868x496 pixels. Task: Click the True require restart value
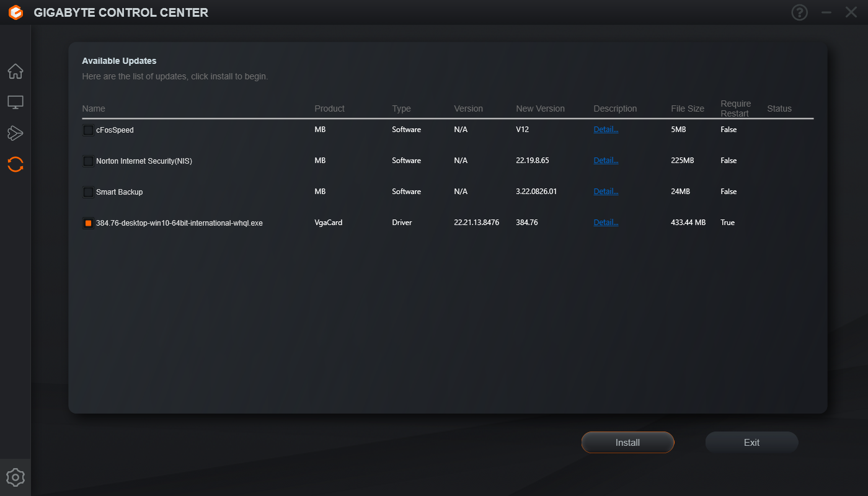coord(727,223)
